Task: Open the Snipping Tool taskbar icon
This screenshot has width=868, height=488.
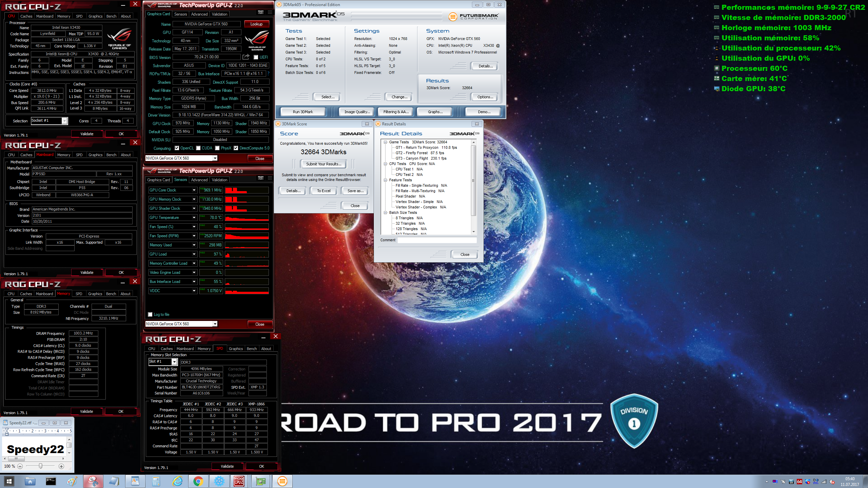Action: pos(93,481)
